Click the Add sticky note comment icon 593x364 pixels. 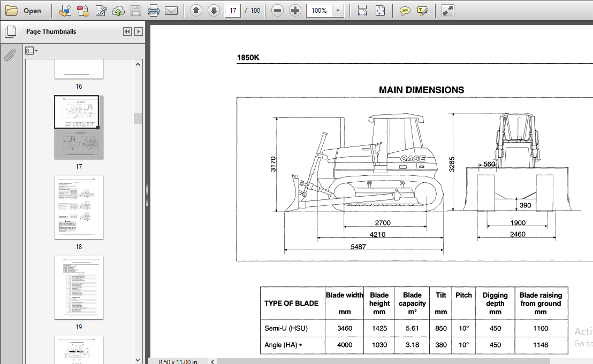pyautogui.click(x=405, y=11)
